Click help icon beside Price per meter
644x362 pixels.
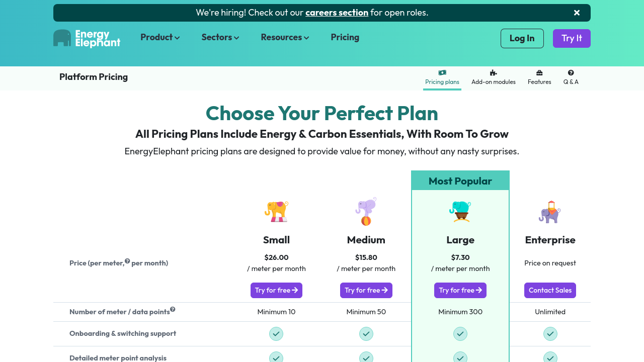(x=127, y=261)
